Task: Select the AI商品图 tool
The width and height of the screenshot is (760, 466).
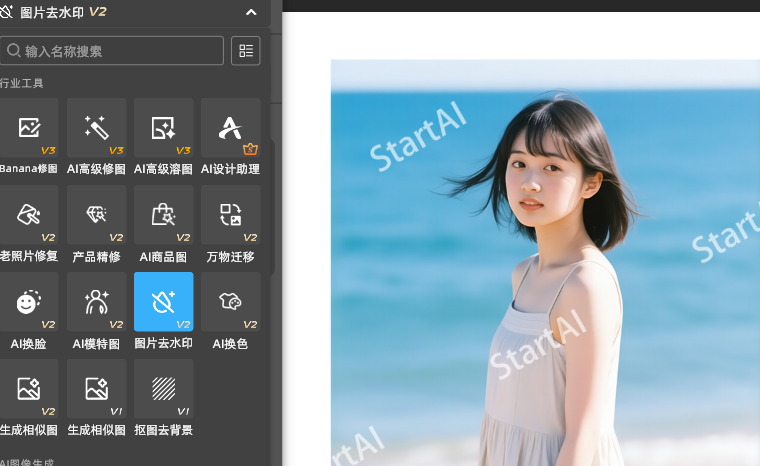Action: click(x=163, y=215)
